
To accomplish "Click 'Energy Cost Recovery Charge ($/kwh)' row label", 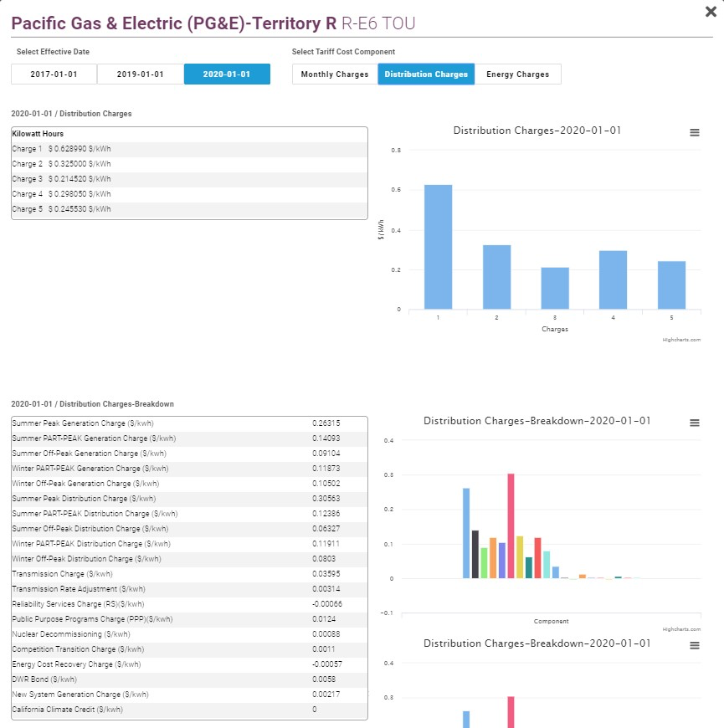I will click(76, 665).
